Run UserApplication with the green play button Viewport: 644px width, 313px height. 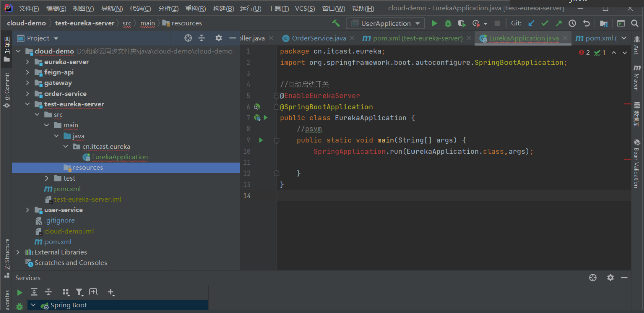tap(434, 23)
